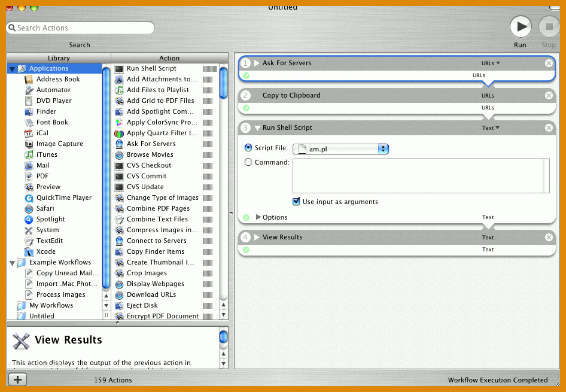This screenshot has width=566, height=392.
Task: Click the description pane scrollbar thumb
Action: [223, 336]
